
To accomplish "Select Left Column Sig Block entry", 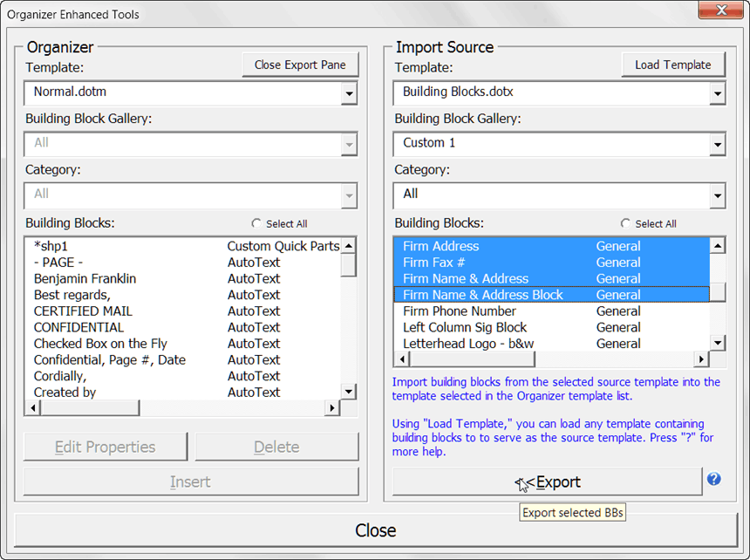I will [552, 327].
